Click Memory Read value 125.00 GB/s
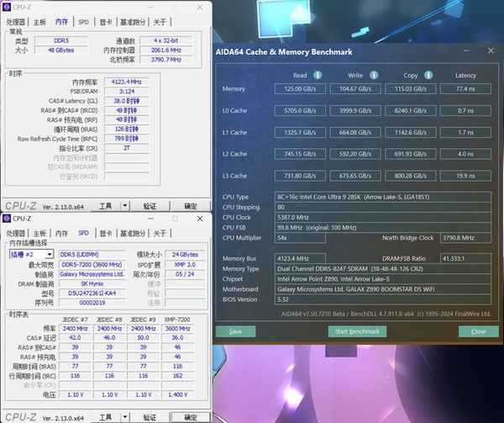 tap(300, 89)
